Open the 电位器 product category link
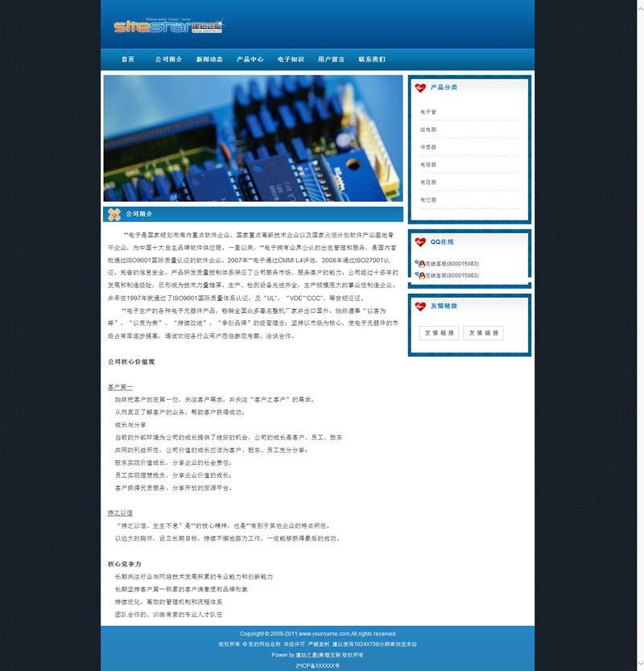 [x=428, y=200]
